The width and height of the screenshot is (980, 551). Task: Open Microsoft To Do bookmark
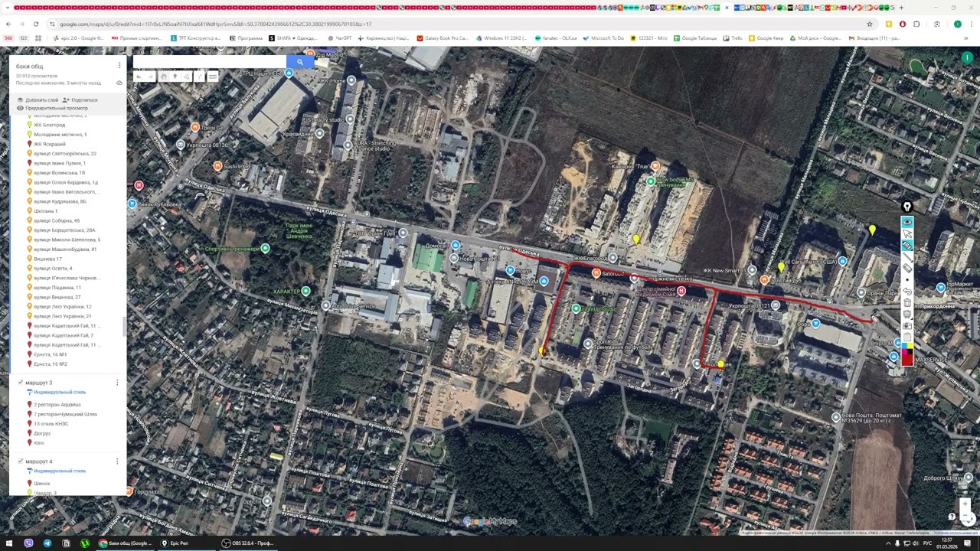[x=603, y=37]
